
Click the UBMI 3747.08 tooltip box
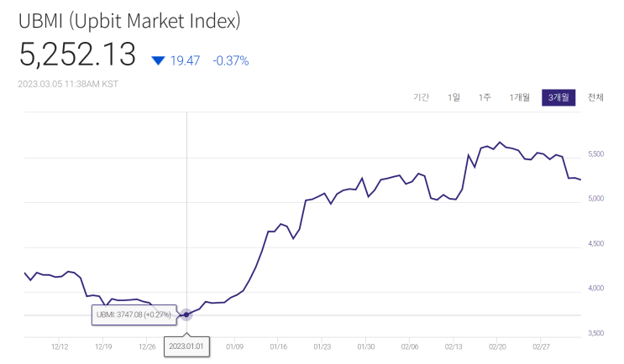coord(134,315)
